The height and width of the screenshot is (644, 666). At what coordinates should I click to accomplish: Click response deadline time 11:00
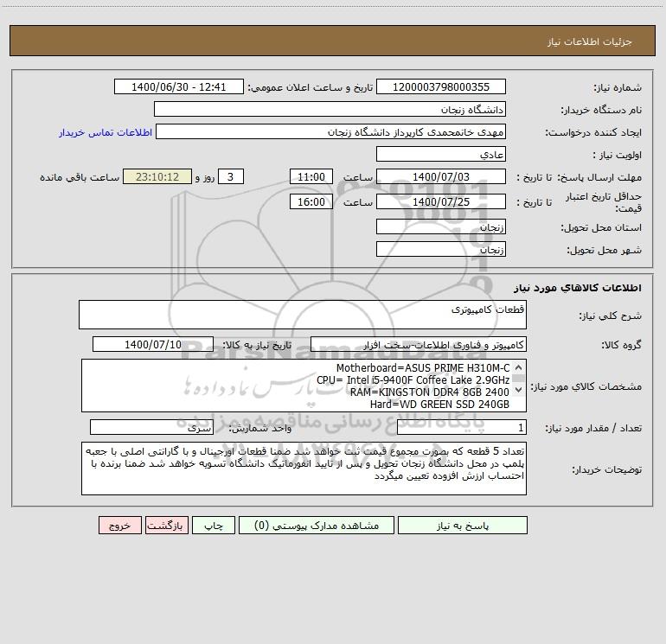(311, 176)
